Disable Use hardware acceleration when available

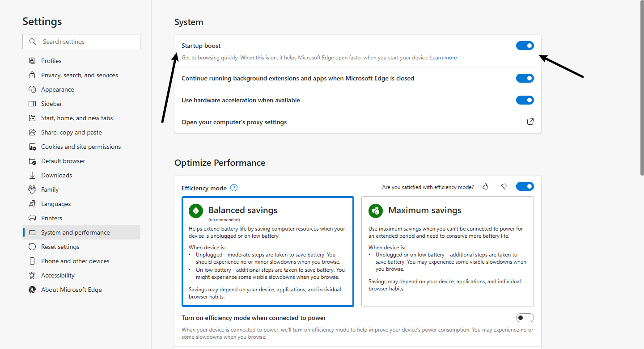525,100
